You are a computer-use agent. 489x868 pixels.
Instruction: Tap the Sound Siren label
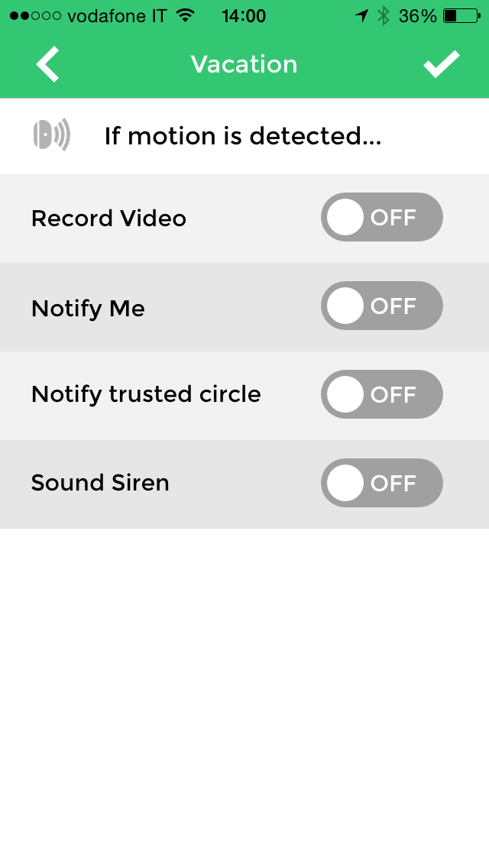click(100, 483)
